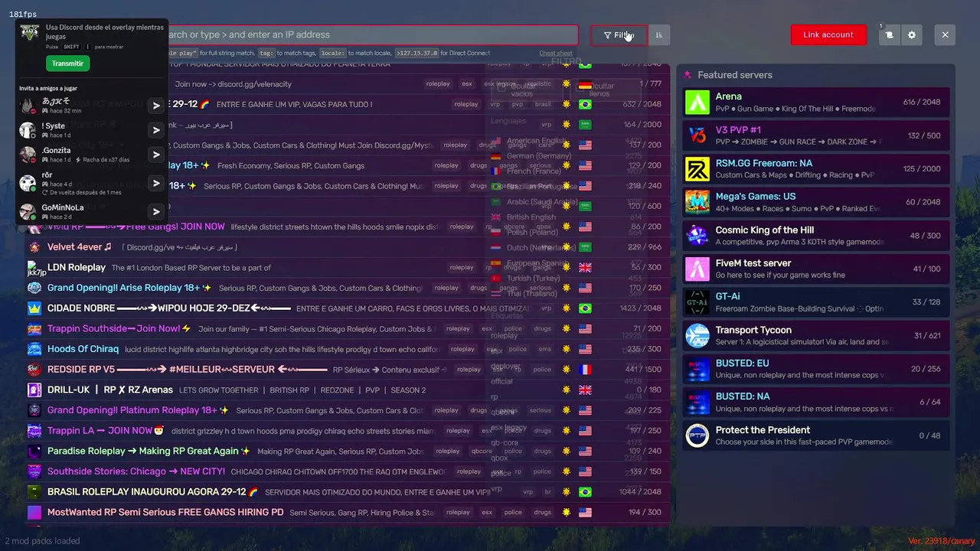Click the UK flag on LDN Roleplay row
The height and width of the screenshot is (551, 980).
(585, 268)
